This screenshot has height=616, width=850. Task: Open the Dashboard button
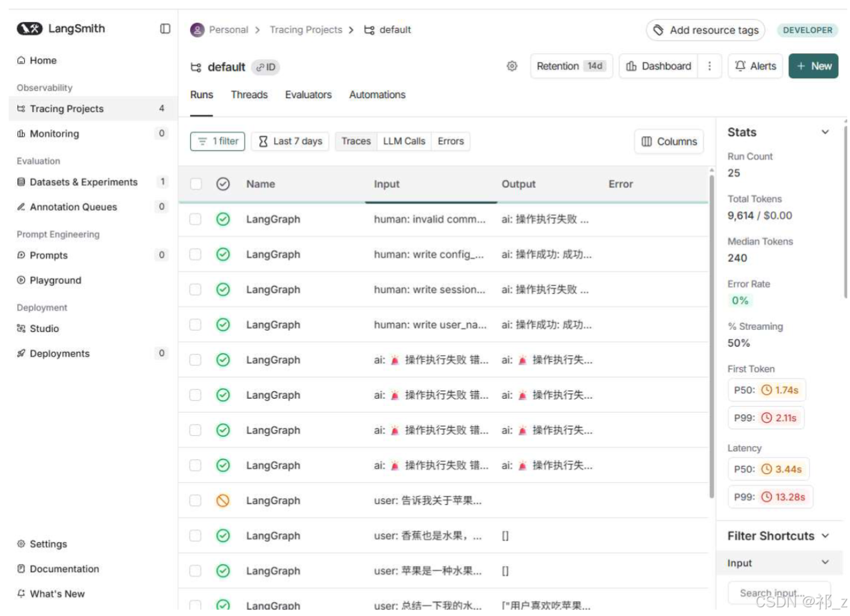coord(659,66)
